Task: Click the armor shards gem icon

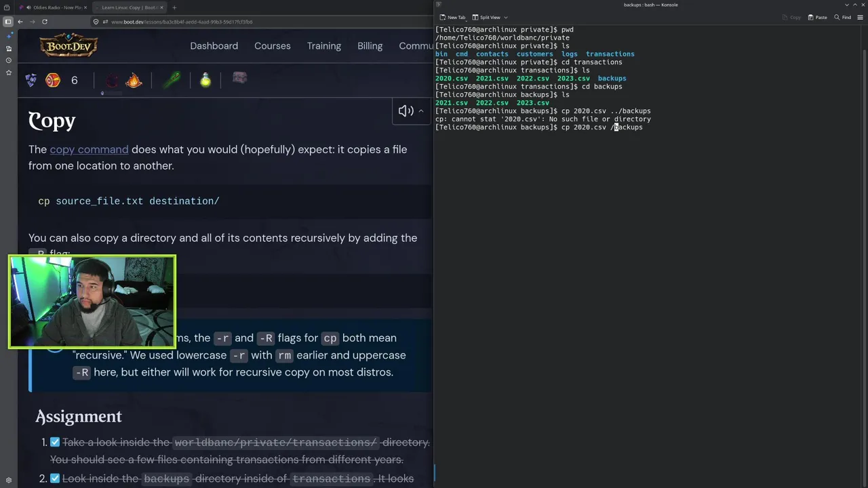Action: coord(31,81)
